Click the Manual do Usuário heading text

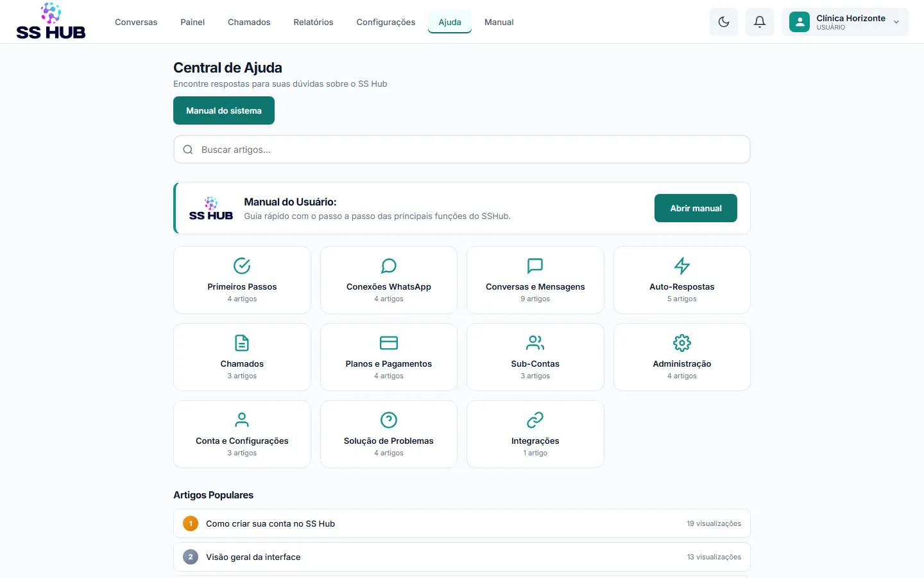click(x=290, y=202)
